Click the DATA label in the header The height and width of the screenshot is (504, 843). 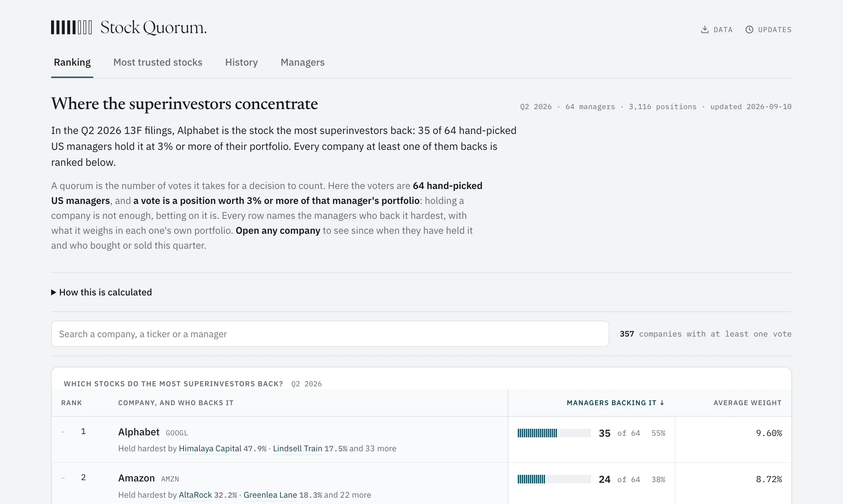pos(723,30)
